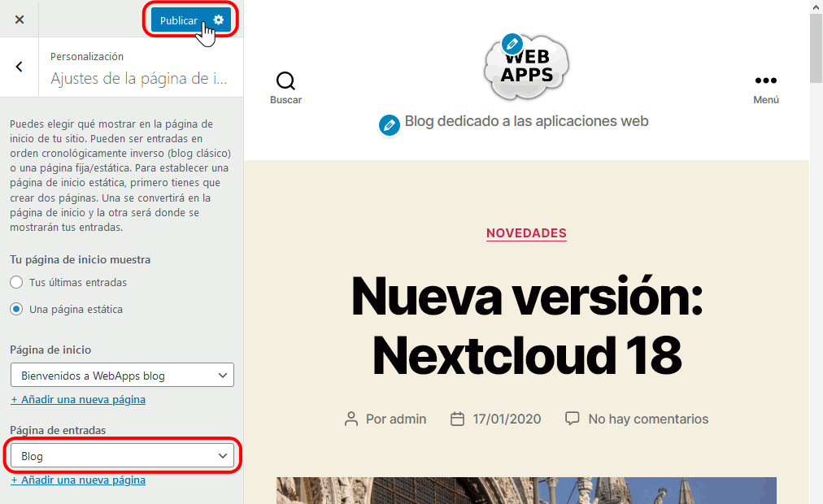Edit tagline via pencil icon beside description
Viewport: 823px width, 504px height.
pos(390,125)
